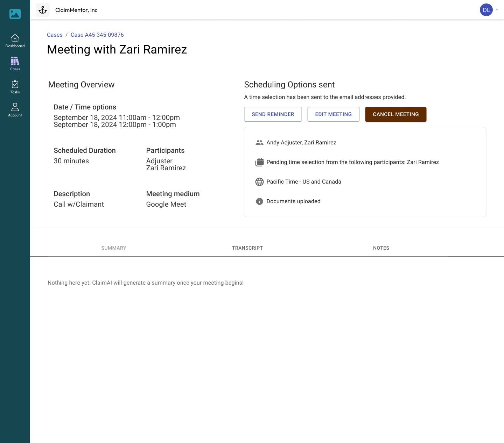The image size is (504, 443).
Task: Click the participants icon beside Andy Adjuster
Action: (259, 142)
